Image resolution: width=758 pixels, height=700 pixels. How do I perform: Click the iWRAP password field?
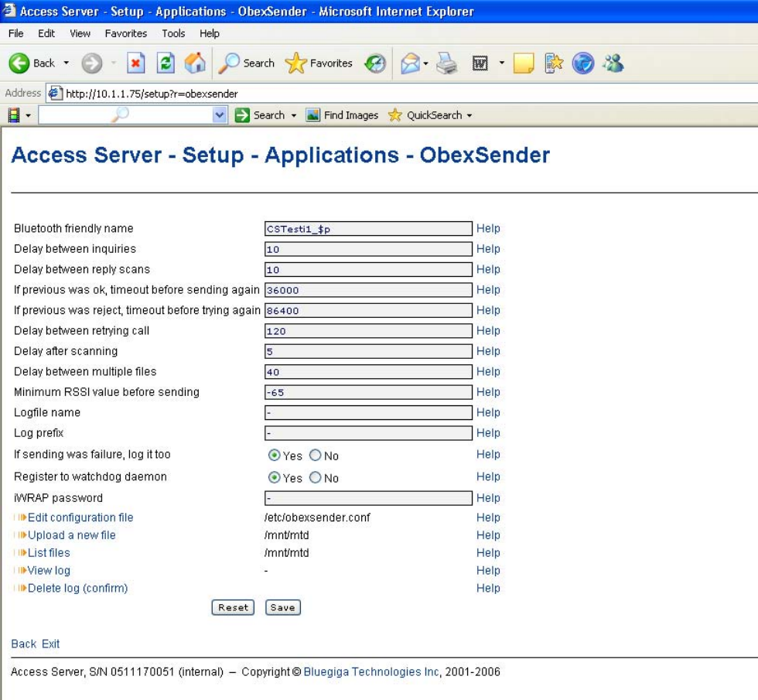pyautogui.click(x=368, y=498)
